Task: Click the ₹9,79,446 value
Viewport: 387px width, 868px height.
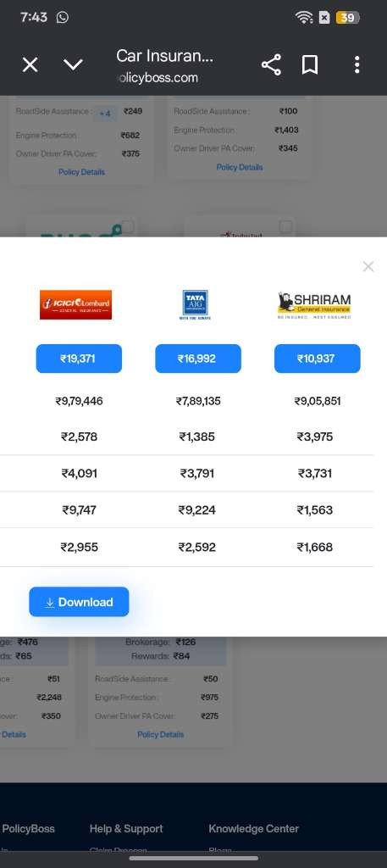Action: (x=79, y=401)
